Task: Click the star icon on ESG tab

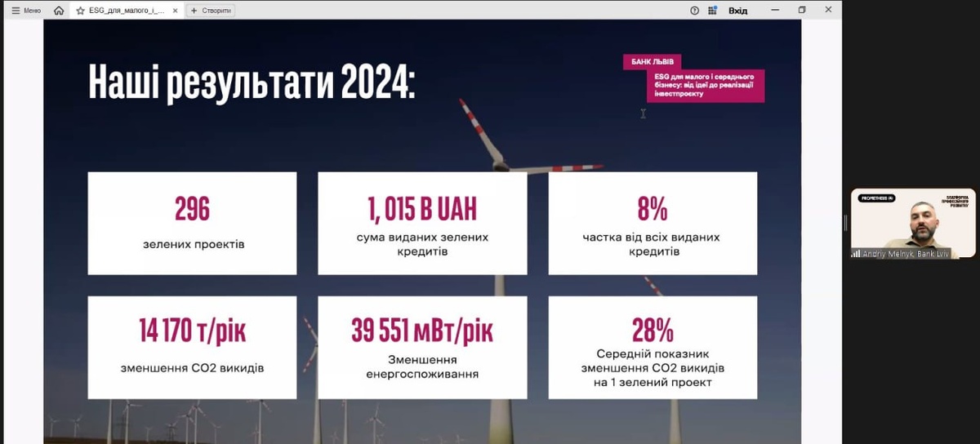Action: click(x=80, y=11)
